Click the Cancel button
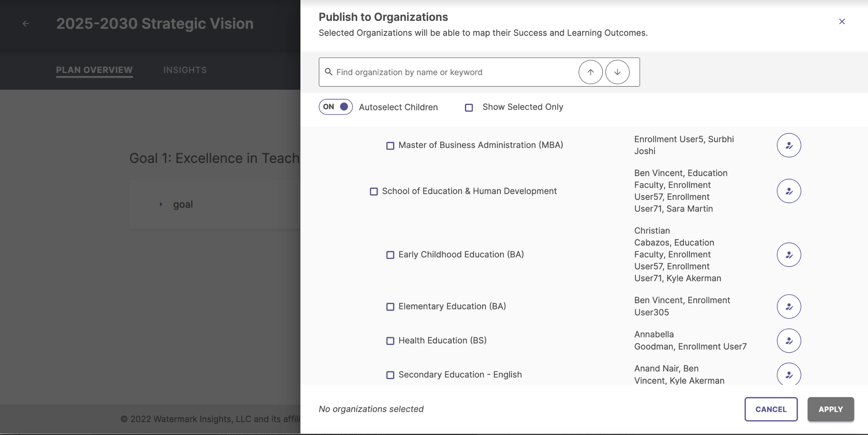 pos(771,409)
